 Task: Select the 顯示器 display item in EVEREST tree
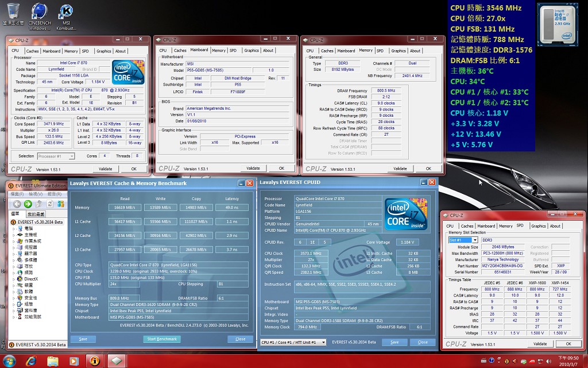coord(27,254)
